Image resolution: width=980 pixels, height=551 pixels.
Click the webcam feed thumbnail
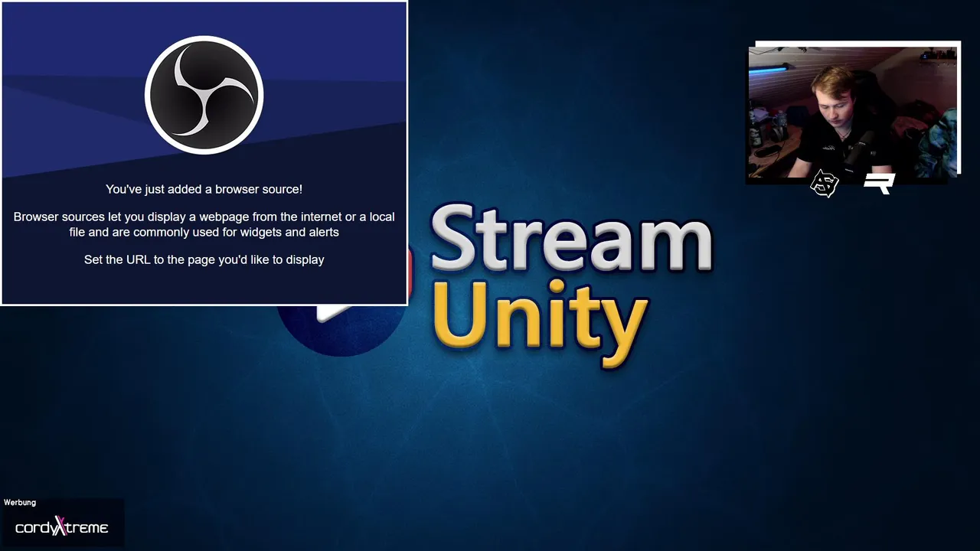click(853, 112)
